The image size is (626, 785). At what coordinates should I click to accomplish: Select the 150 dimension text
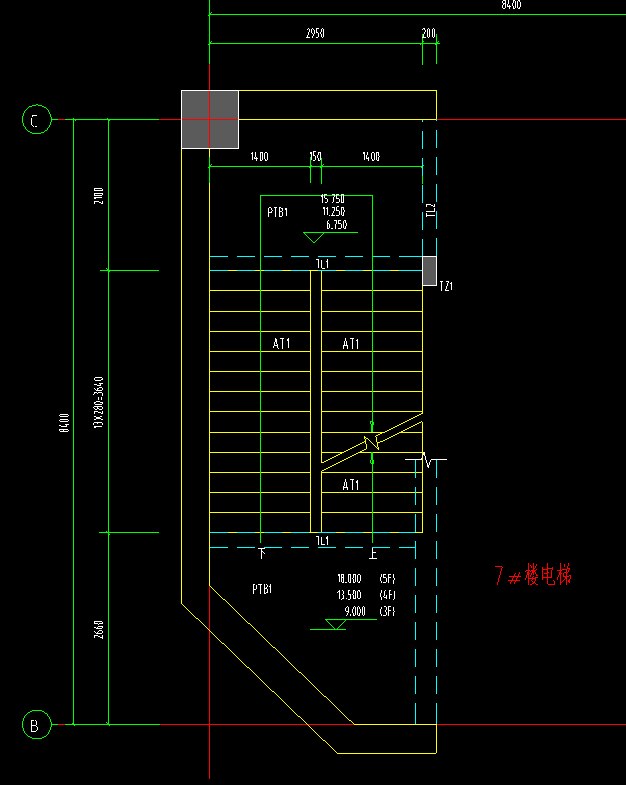[x=316, y=157]
